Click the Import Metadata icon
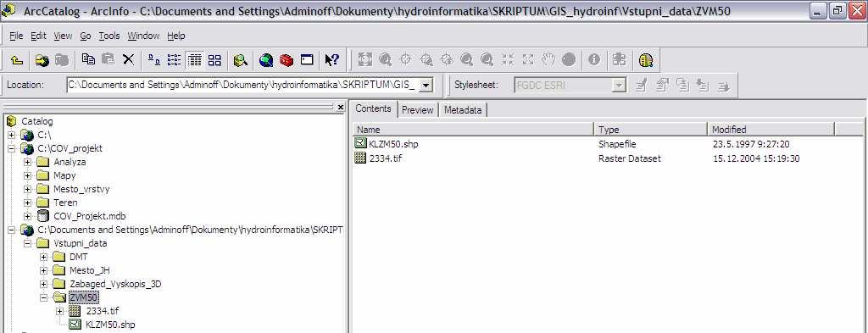 pyautogui.click(x=703, y=86)
